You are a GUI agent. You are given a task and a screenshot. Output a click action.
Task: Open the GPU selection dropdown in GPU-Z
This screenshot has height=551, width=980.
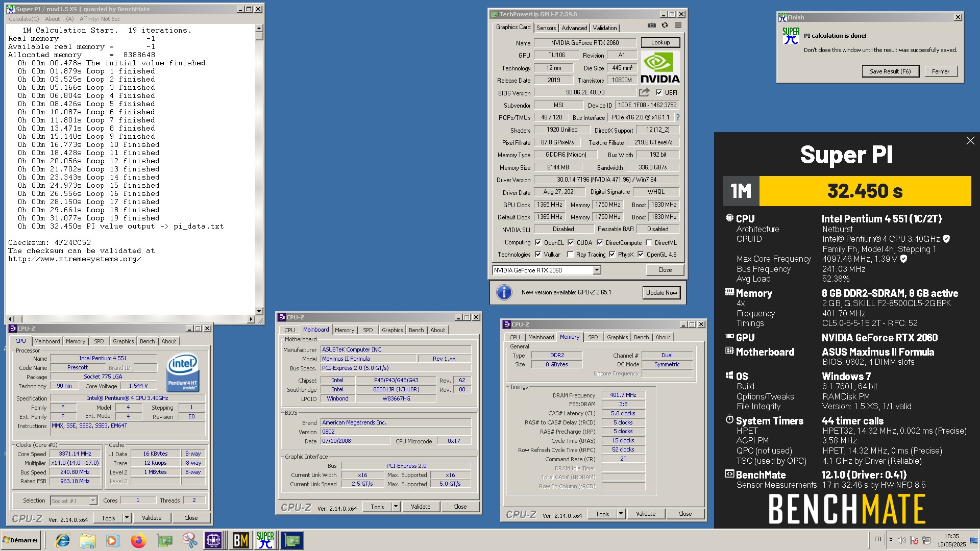pos(597,270)
